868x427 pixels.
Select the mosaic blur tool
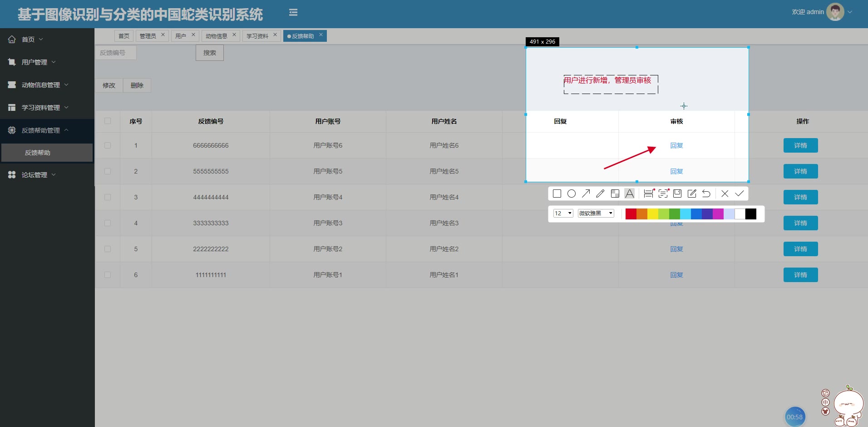pyautogui.click(x=615, y=194)
